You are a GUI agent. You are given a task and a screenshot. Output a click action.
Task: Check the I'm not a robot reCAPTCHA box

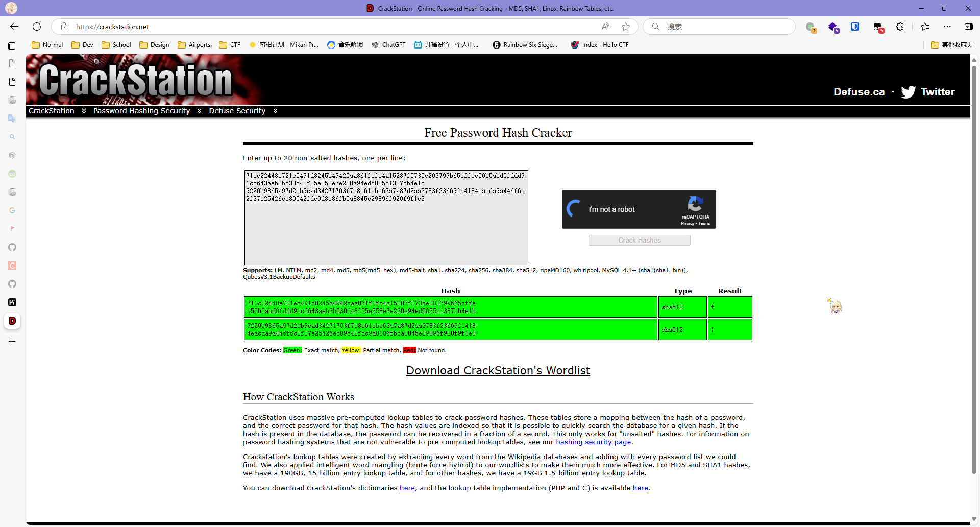pos(574,209)
